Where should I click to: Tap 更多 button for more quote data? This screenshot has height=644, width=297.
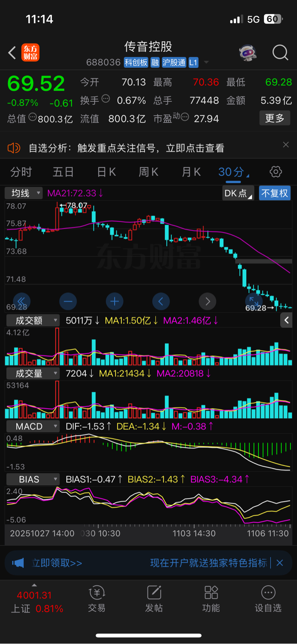pyautogui.click(x=275, y=118)
